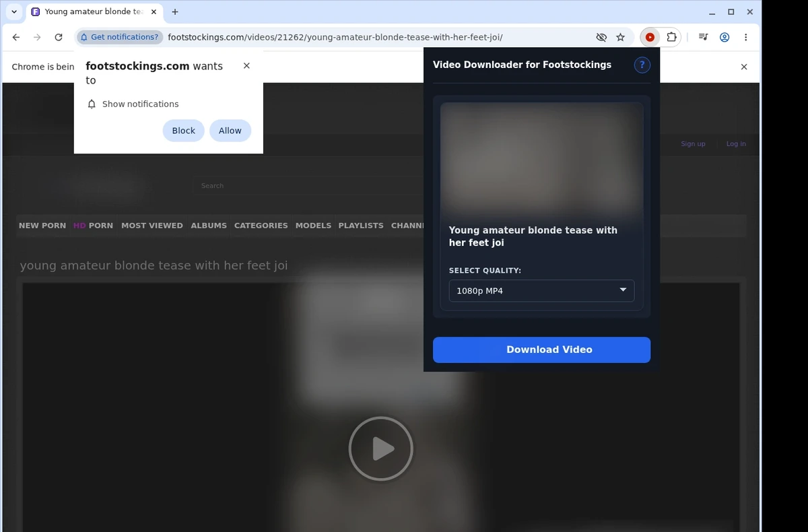Click the Log in link

click(736, 143)
